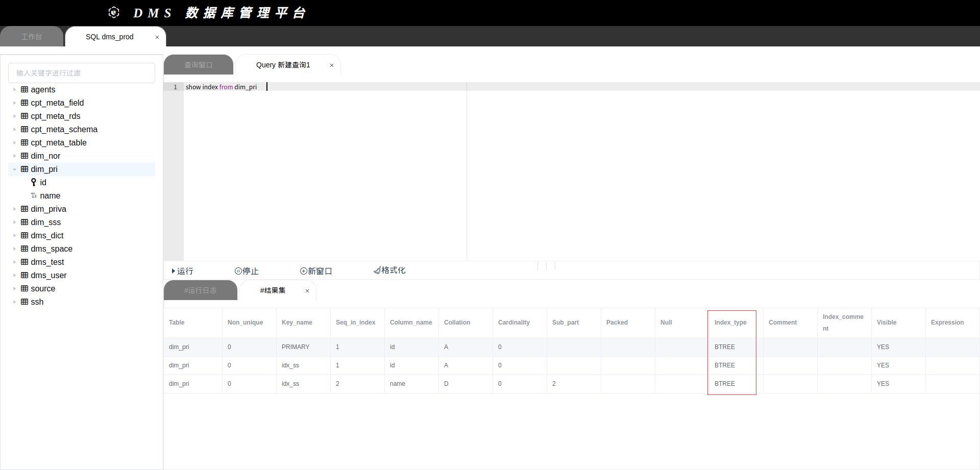Focus the keyword filter input field

pyautogui.click(x=82, y=73)
